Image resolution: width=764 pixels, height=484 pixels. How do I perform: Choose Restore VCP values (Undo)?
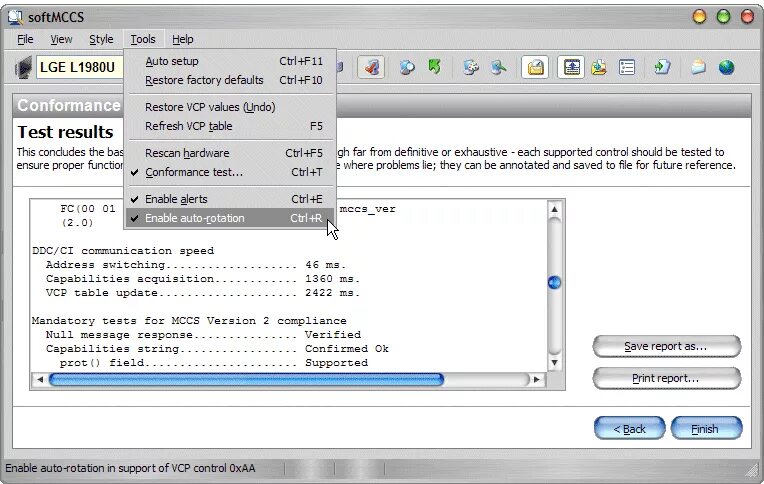(230, 107)
